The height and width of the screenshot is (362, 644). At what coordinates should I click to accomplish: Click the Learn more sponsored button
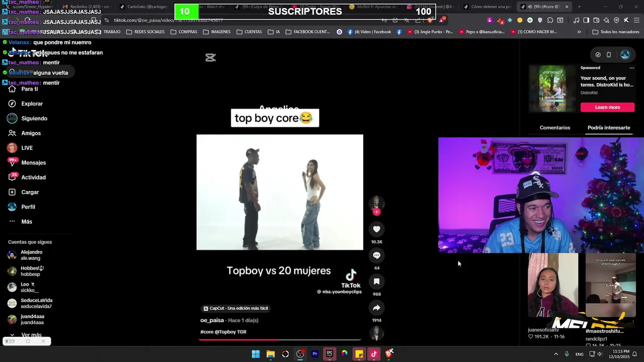pos(607,107)
